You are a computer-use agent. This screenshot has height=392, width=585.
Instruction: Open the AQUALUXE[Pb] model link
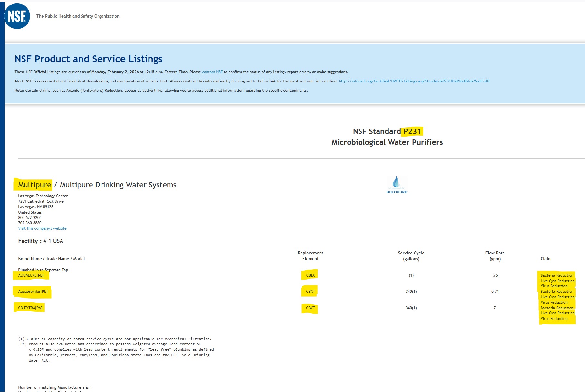point(31,275)
